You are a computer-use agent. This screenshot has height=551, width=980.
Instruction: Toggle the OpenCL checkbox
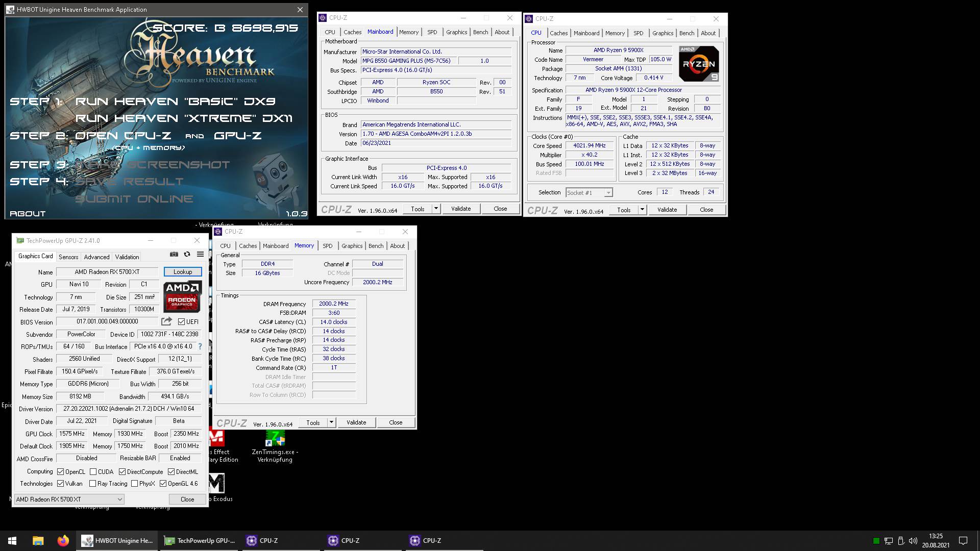[61, 472]
